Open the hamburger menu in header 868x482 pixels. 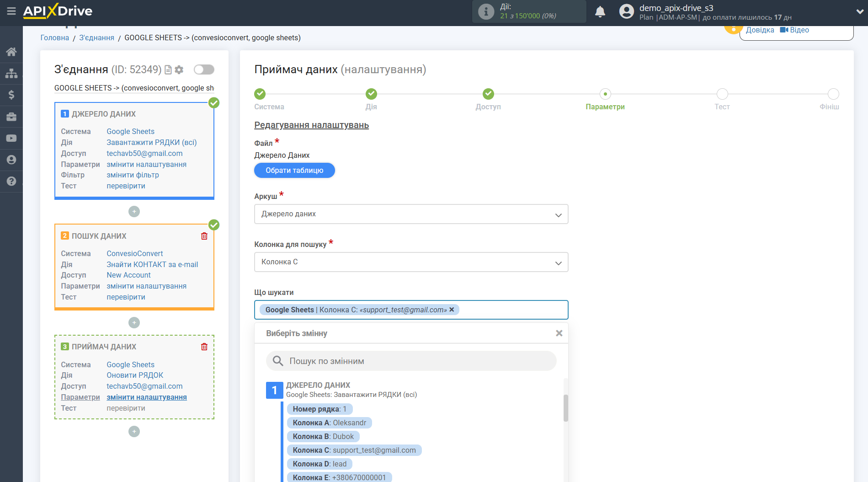[11, 11]
